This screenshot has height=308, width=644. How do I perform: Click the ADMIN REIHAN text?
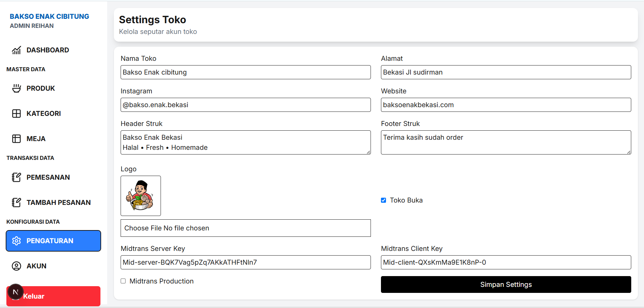click(x=32, y=26)
